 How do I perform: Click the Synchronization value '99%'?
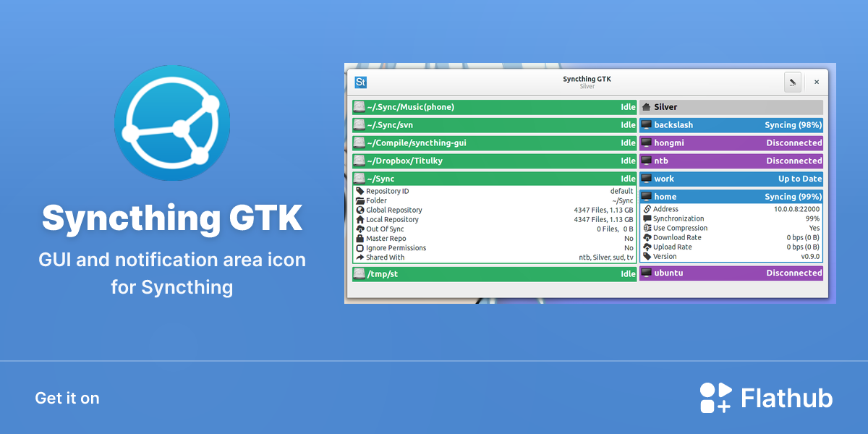tap(813, 218)
